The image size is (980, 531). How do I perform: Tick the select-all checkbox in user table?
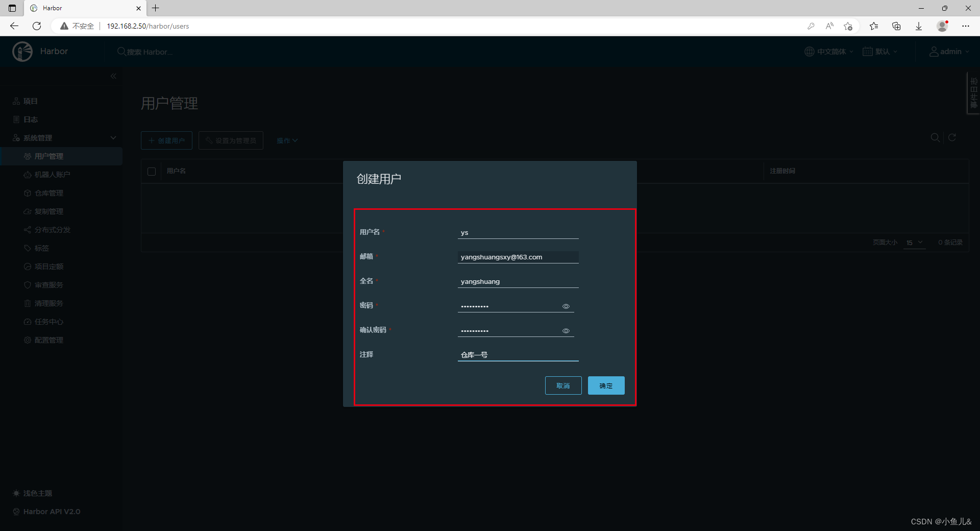point(152,172)
